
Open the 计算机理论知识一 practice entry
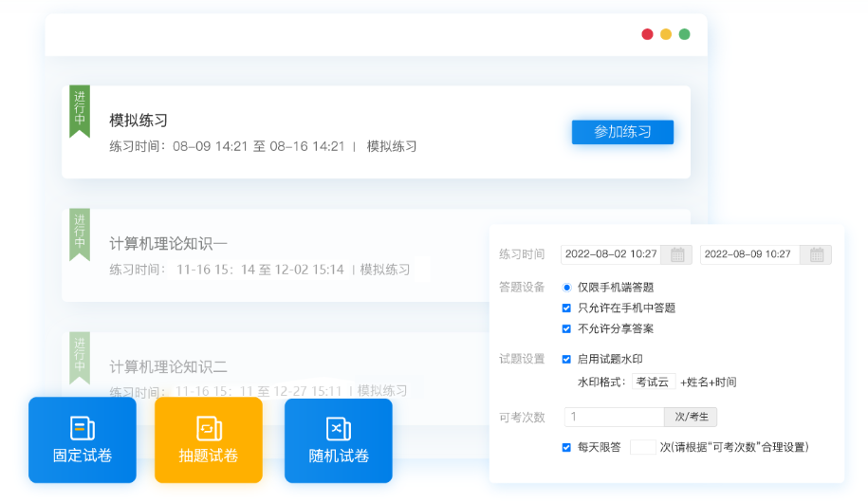click(169, 243)
